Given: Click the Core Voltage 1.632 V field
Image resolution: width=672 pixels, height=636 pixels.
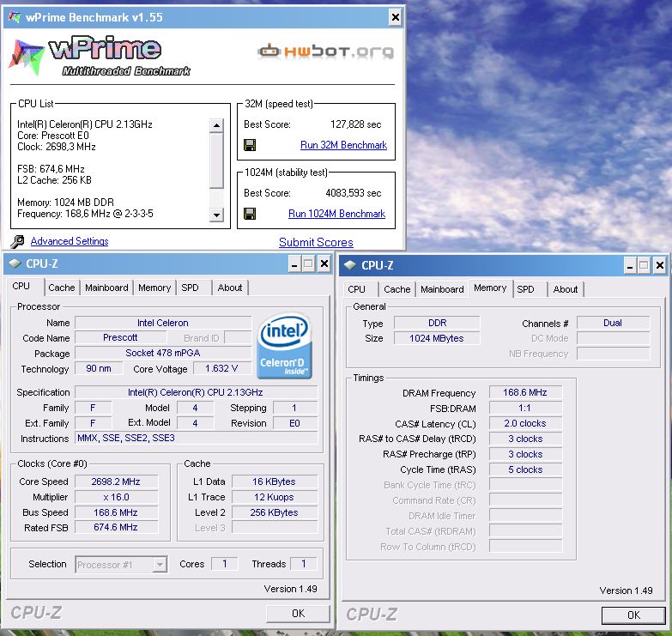Looking at the screenshot, I should pyautogui.click(x=221, y=368).
